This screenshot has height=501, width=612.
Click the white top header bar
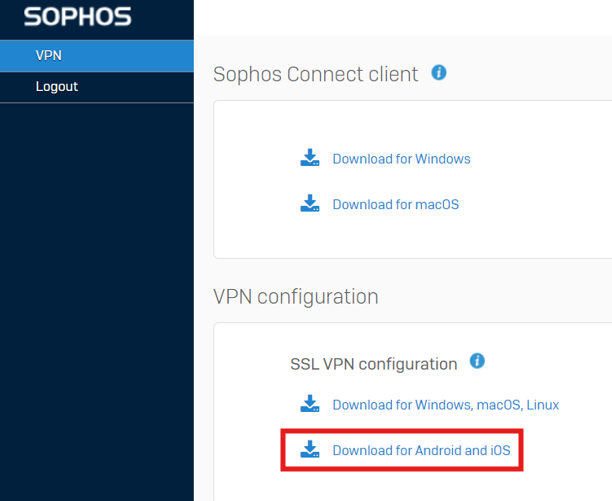[403, 18]
